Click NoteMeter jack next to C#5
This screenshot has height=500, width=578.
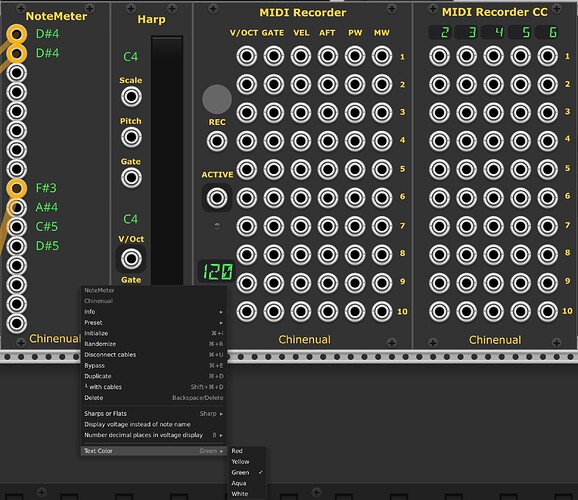pyautogui.click(x=17, y=227)
